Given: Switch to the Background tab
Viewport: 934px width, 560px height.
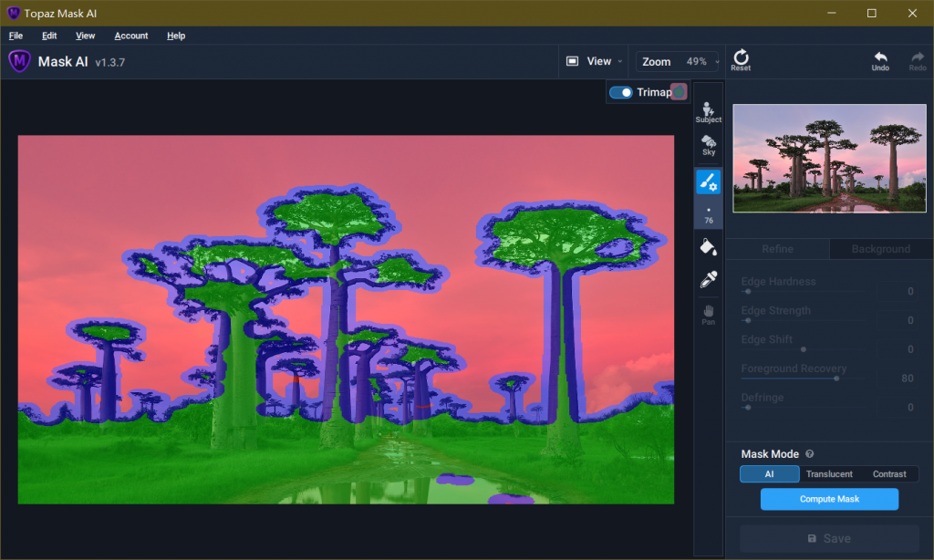Looking at the screenshot, I should click(880, 249).
